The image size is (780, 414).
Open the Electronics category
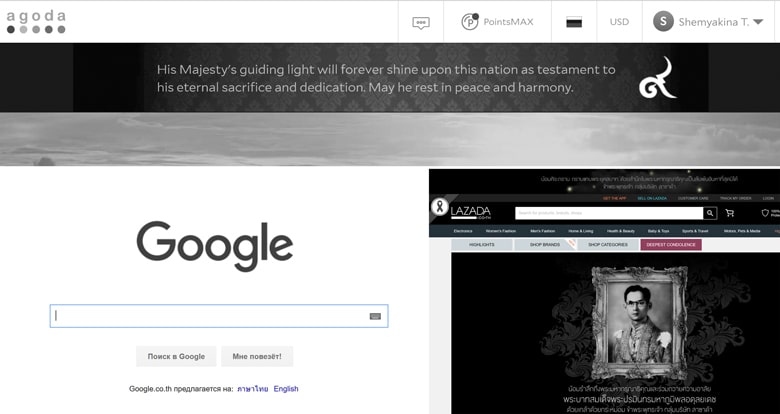pyautogui.click(x=463, y=231)
